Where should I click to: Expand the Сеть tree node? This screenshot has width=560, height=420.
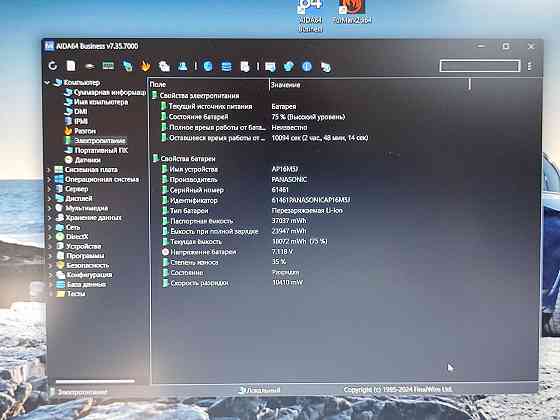tap(50, 227)
